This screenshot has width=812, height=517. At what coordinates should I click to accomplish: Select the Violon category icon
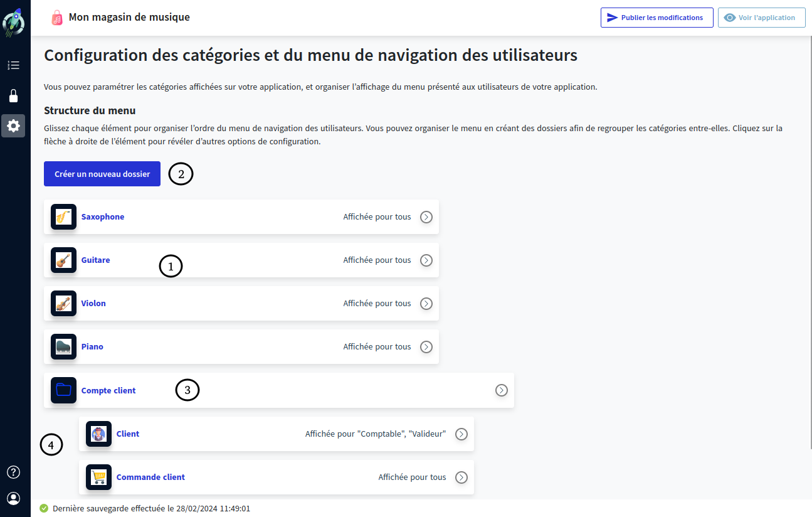(63, 303)
